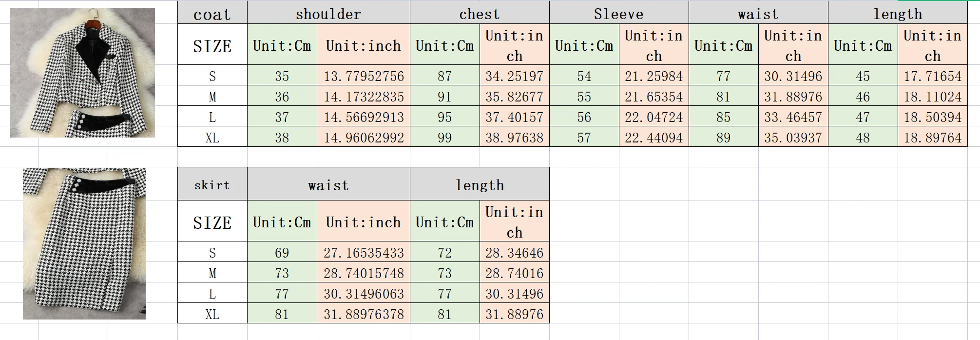Select cell containing 13.77952756
Viewport: 980px width, 340px height.
364,76
